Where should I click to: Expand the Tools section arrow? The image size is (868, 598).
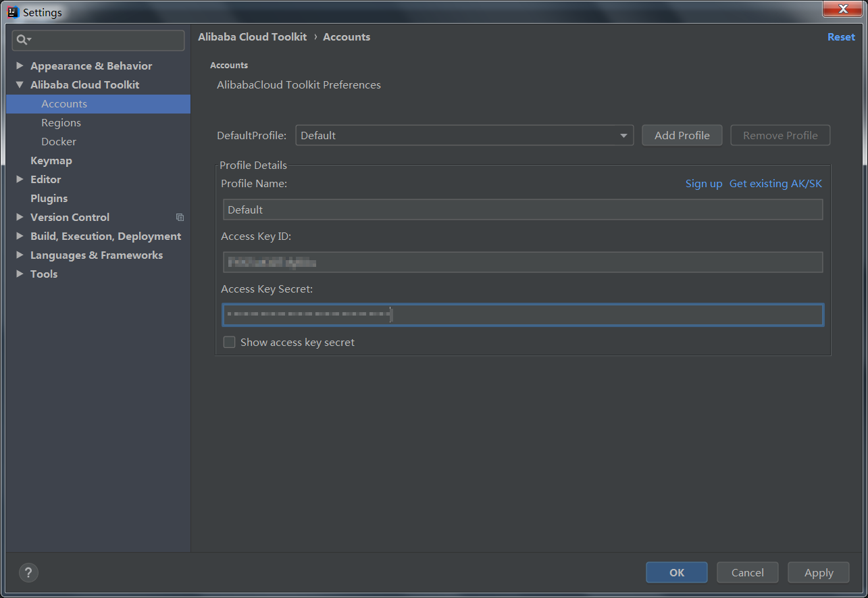tap(20, 274)
